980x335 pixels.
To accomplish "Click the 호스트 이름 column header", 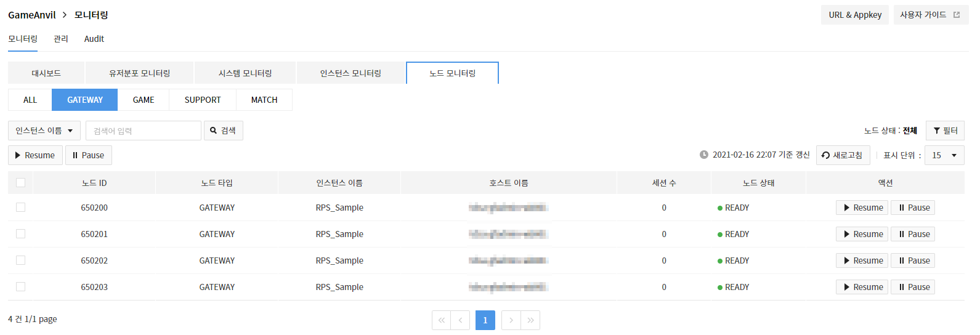I will (x=509, y=183).
